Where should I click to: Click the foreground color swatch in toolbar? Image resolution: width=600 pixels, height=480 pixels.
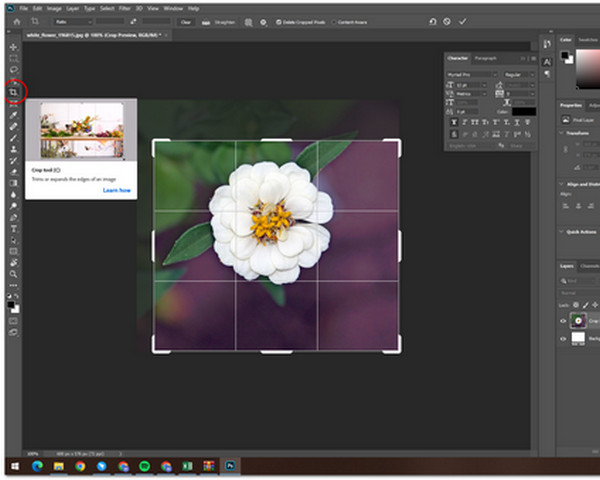tap(11, 305)
